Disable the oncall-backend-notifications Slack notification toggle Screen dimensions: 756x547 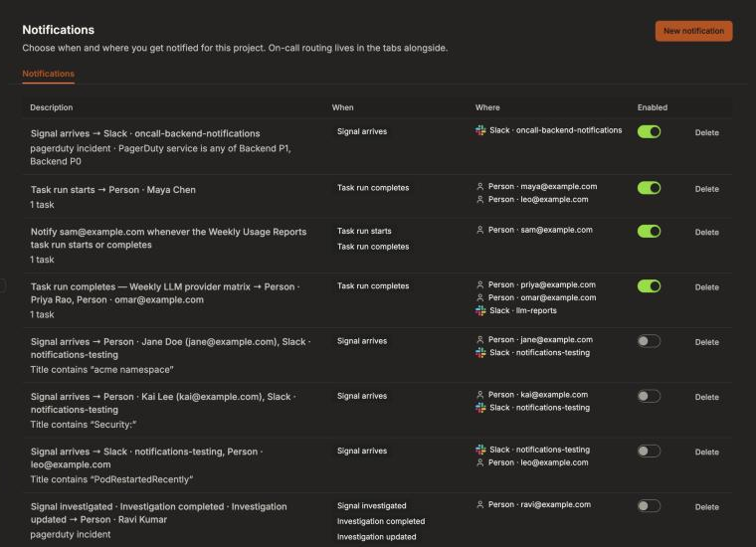(x=649, y=132)
